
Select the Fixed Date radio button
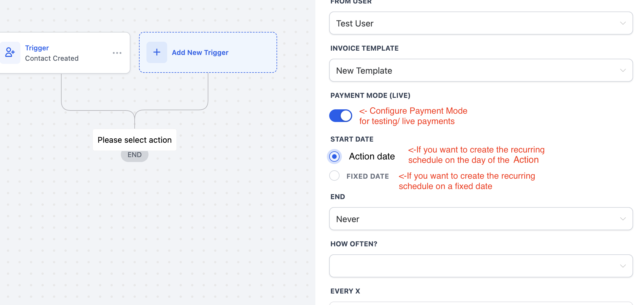(x=334, y=176)
